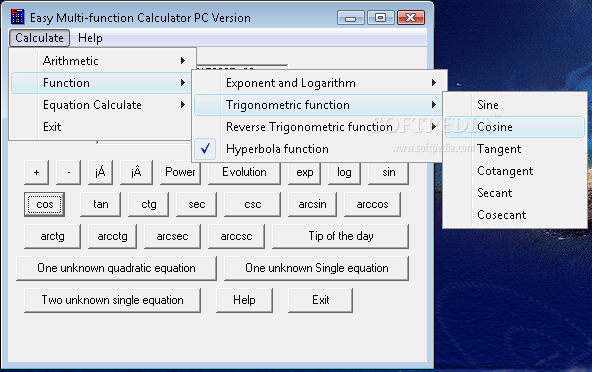Expand Exponent and Logarithm submenu
This screenshot has width=592, height=372.
[x=319, y=83]
